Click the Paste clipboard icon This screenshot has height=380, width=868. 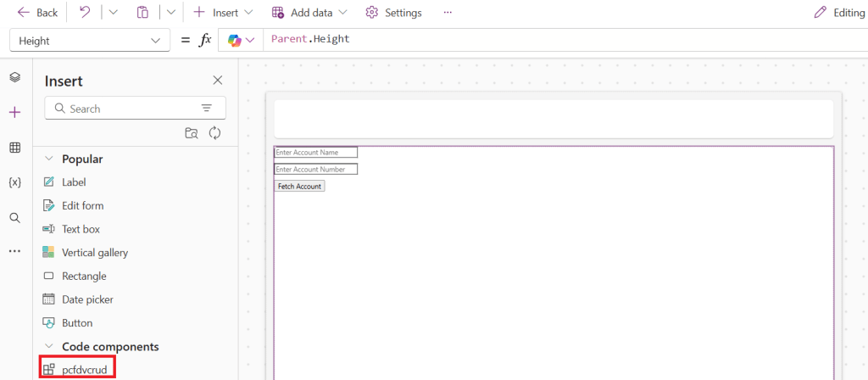142,13
